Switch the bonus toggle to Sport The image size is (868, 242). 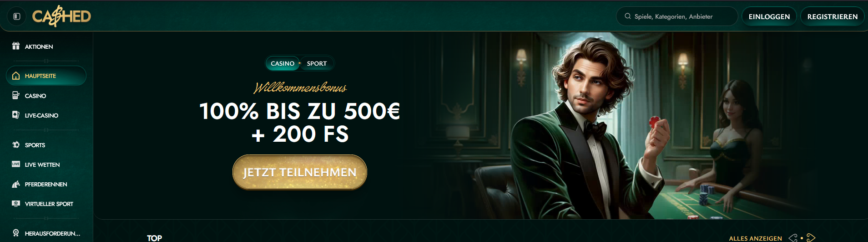pyautogui.click(x=317, y=63)
